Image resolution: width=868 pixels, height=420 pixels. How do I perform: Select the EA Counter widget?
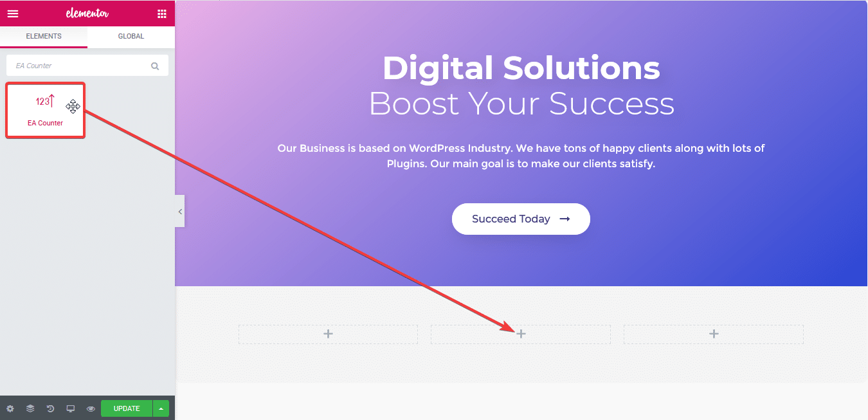[46, 110]
